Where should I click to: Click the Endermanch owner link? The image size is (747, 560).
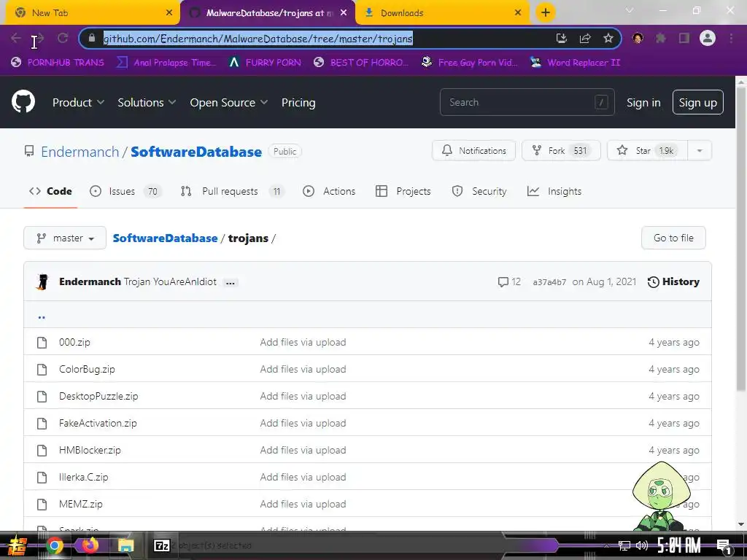point(80,152)
